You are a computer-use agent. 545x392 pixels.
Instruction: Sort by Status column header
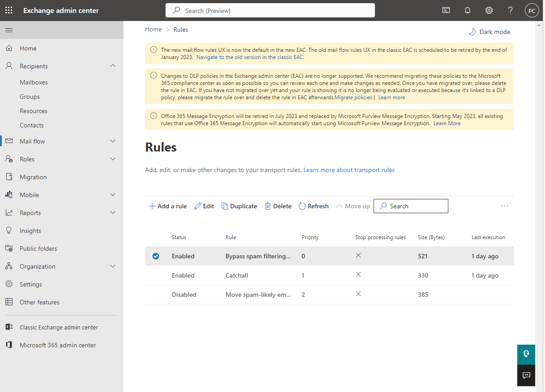click(x=179, y=237)
